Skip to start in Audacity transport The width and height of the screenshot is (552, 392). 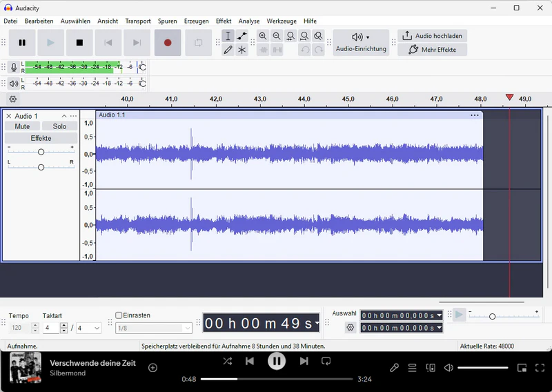point(108,43)
